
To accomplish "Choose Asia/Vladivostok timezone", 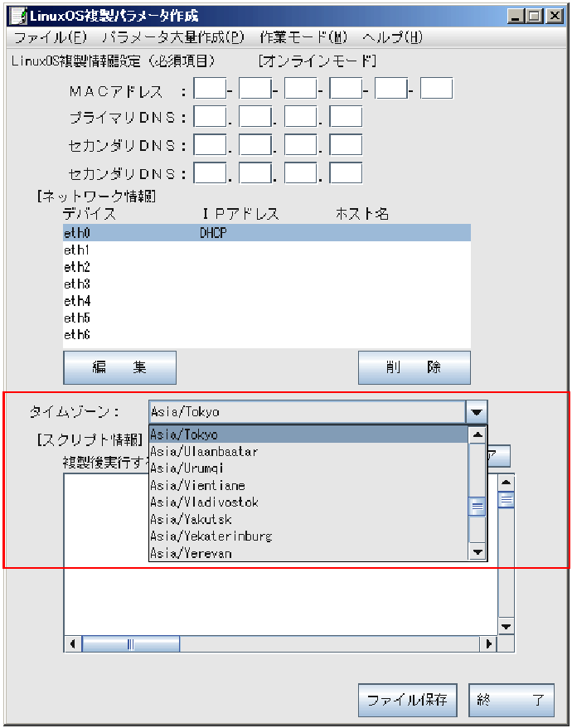I will (308, 502).
